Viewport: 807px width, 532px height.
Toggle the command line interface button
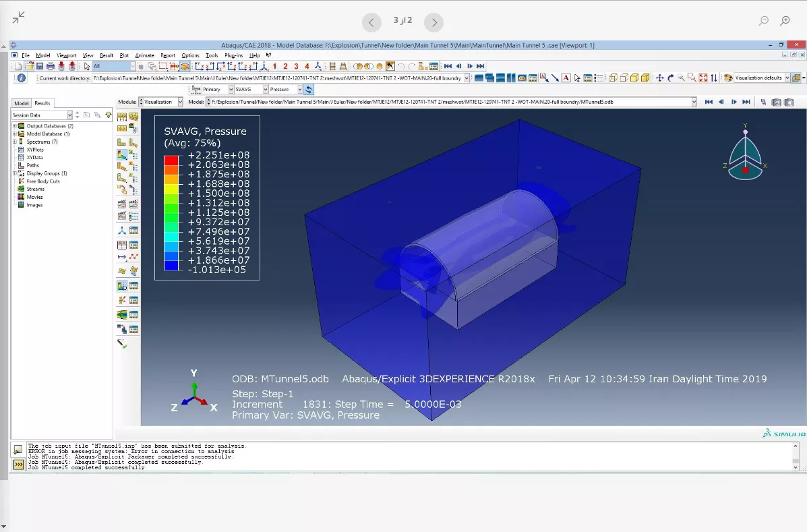[18, 465]
